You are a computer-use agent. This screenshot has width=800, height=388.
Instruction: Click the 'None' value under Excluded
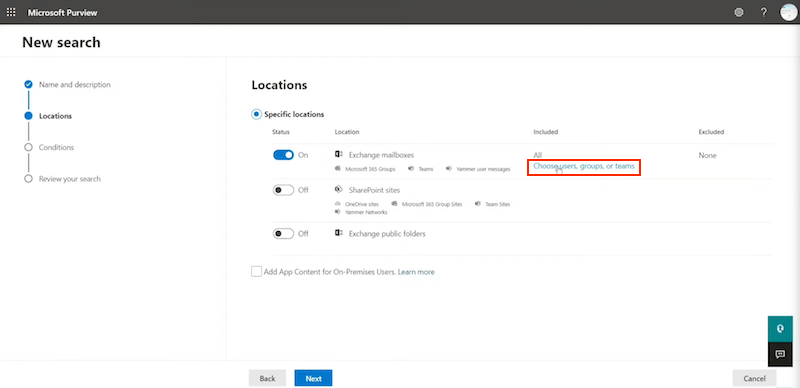tap(707, 155)
